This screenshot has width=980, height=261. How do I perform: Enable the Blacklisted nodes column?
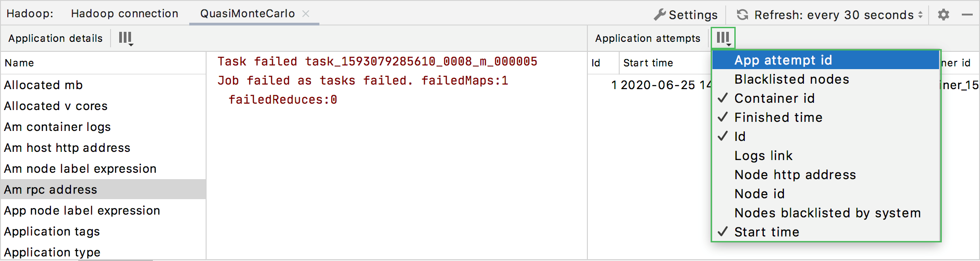coord(792,79)
